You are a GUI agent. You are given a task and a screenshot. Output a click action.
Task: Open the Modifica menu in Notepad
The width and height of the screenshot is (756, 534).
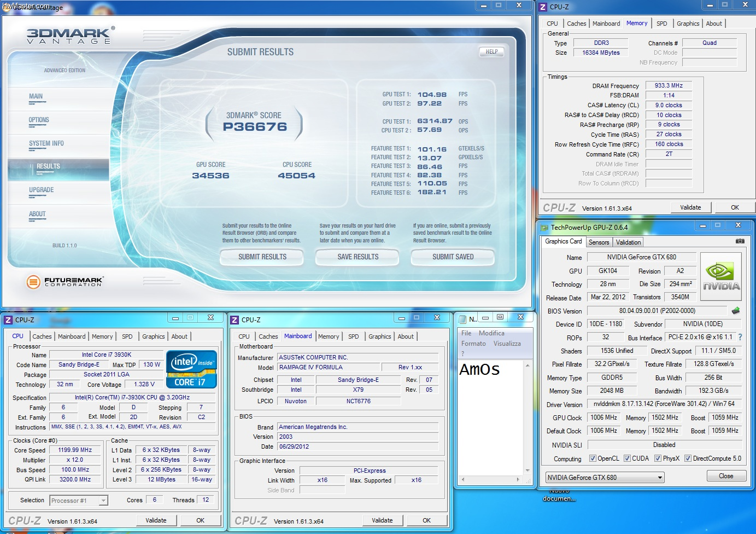click(491, 333)
